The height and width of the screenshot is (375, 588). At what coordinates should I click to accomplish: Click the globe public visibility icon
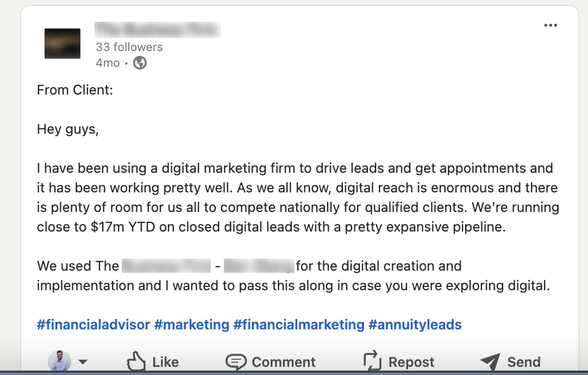pos(140,63)
